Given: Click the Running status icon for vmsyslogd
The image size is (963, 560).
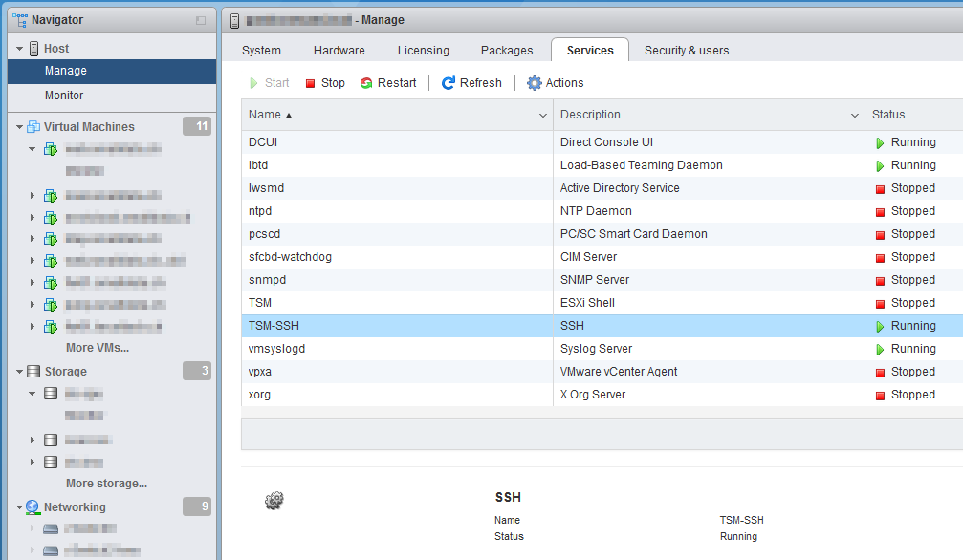Looking at the screenshot, I should pos(880,350).
